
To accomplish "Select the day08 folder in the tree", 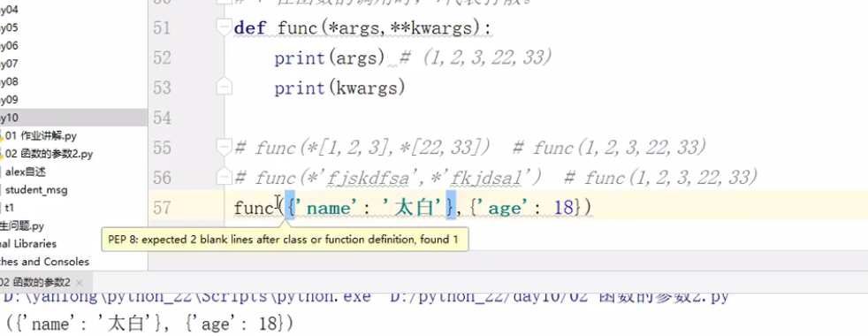I will 10,82.
